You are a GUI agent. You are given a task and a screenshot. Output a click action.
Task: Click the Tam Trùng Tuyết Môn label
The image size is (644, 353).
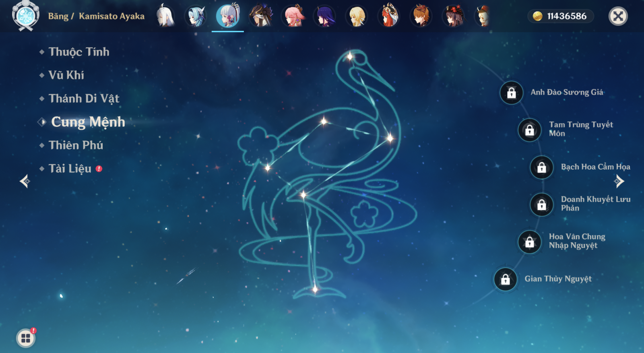pos(581,129)
